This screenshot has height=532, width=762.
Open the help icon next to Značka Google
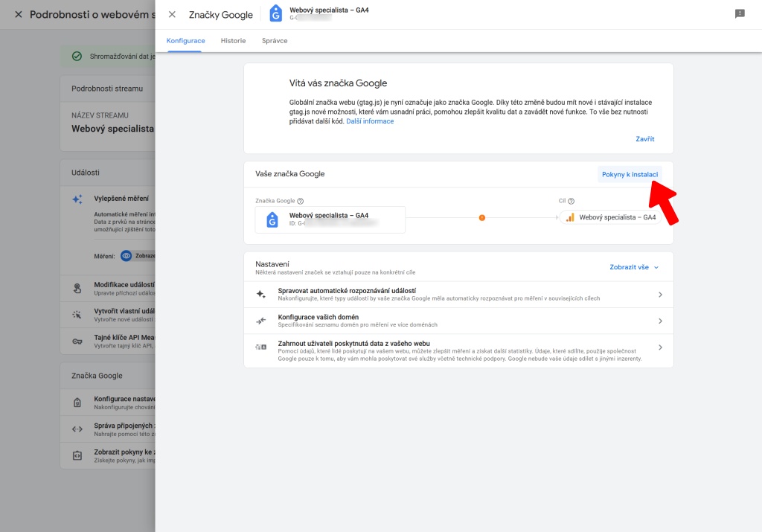[300, 200]
